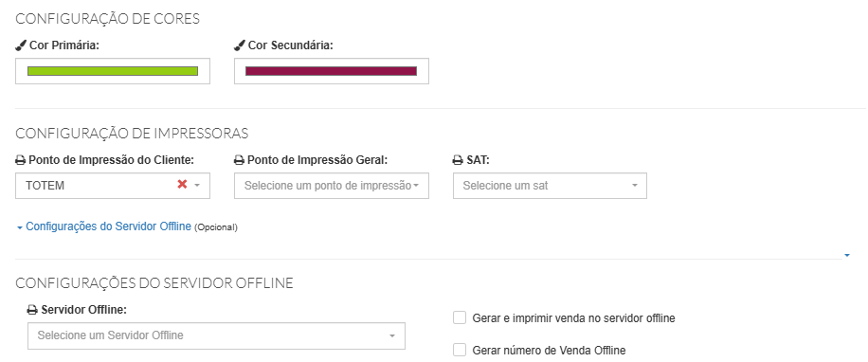Click the printer icon beside SAT label
Image resolution: width=868 pixels, height=362 pixels.
click(458, 160)
